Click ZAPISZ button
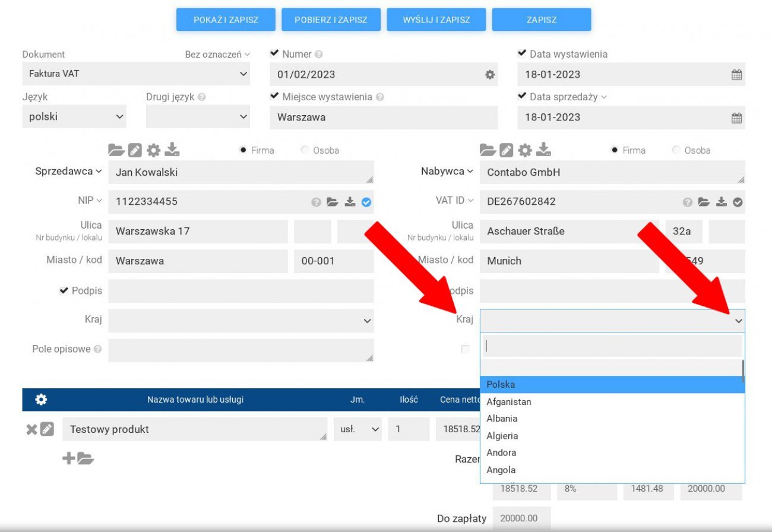The width and height of the screenshot is (772, 532). point(542,20)
